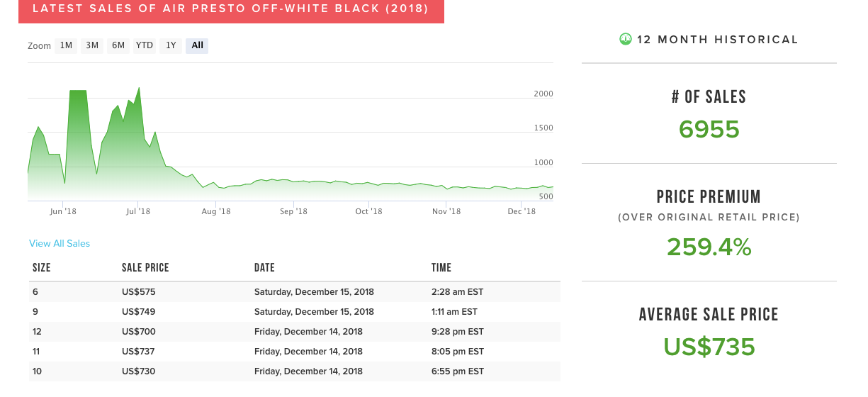Click the Average Sale Price value US$735
Image resolution: width=868 pixels, height=397 pixels.
point(709,347)
